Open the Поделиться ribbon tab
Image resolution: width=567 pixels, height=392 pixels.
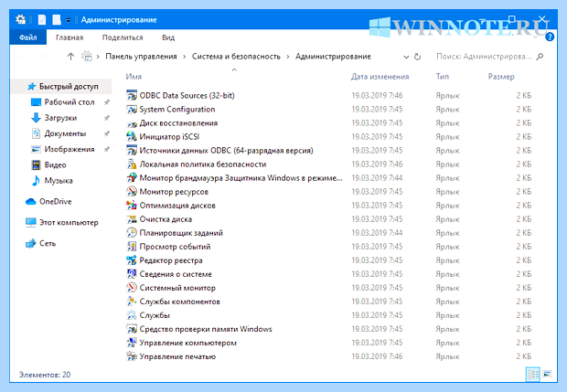point(123,37)
